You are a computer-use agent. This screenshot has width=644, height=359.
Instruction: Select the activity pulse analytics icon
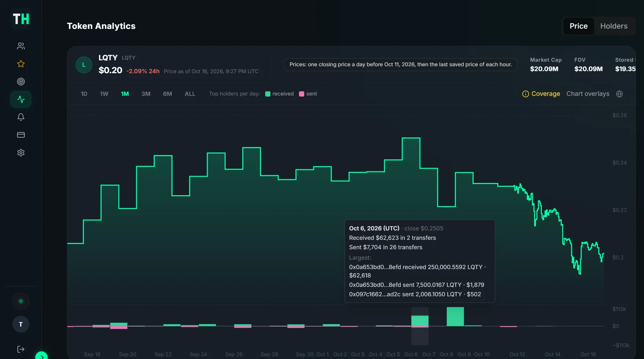tap(21, 99)
